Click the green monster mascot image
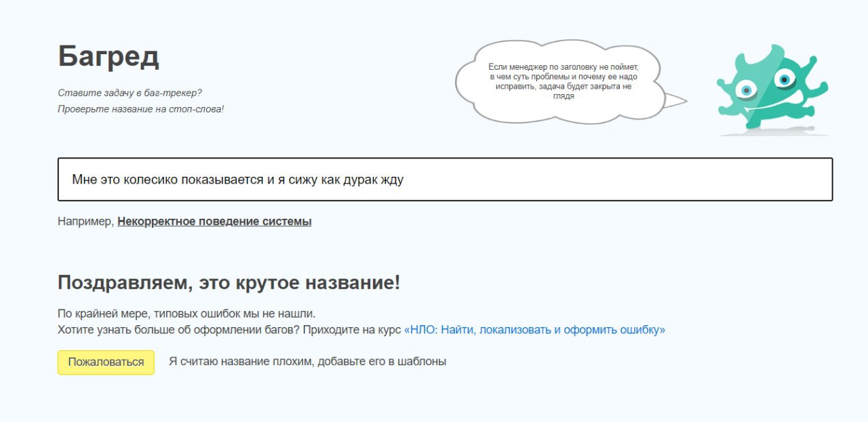 click(x=772, y=90)
